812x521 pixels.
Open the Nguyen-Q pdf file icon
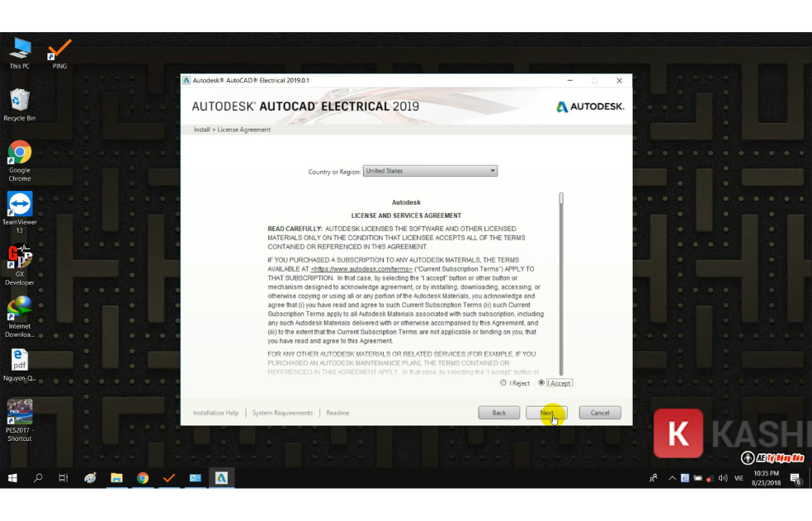point(20,366)
